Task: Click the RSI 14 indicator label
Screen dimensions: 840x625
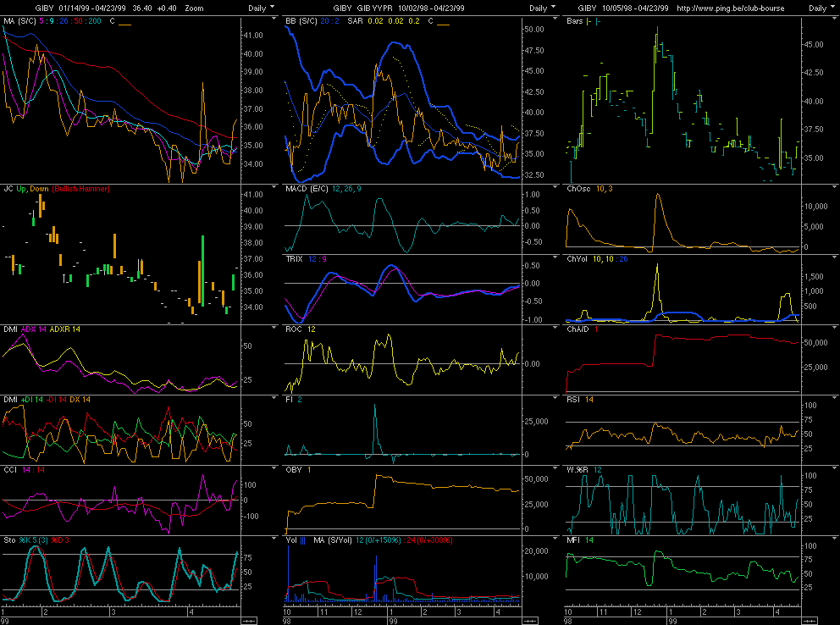Action: tap(580, 400)
